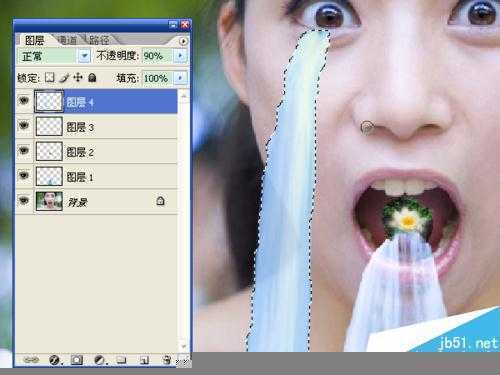Image resolution: width=500 pixels, height=375 pixels.
Task: Create new fill or adjustment layer
Action: (100, 360)
